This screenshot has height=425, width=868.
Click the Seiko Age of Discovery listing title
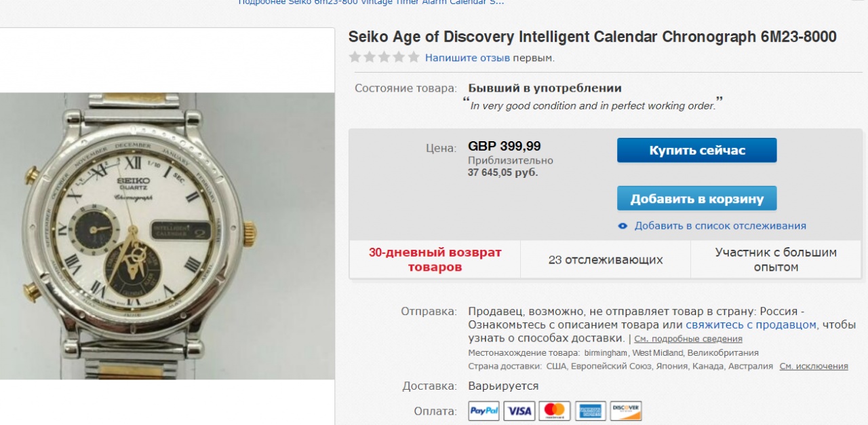coord(592,37)
